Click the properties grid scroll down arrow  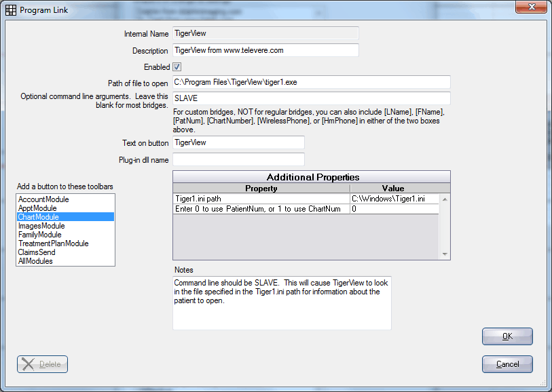445,254
